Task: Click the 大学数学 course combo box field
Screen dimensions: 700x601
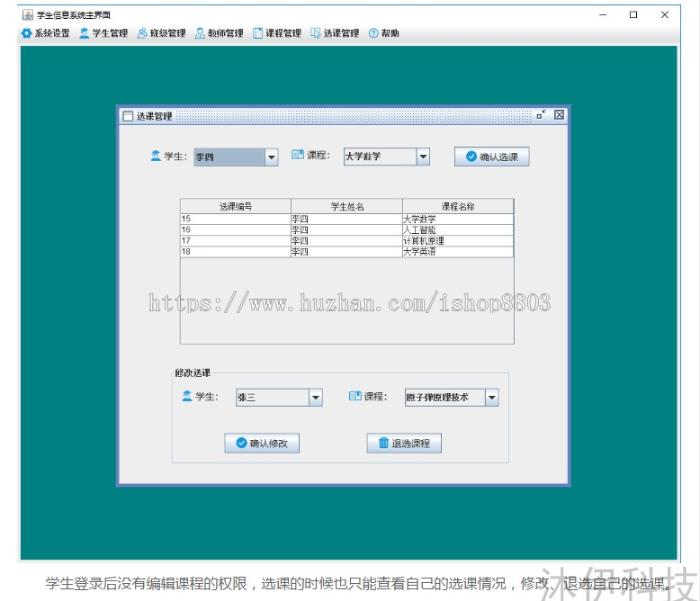Action: 387,157
